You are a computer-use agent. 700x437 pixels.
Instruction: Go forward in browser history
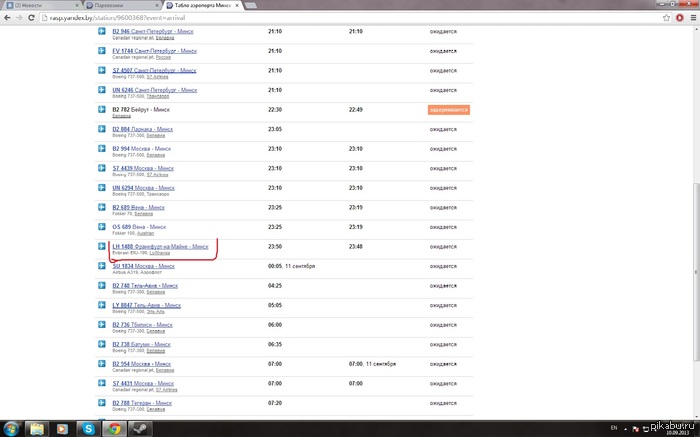tap(19, 18)
